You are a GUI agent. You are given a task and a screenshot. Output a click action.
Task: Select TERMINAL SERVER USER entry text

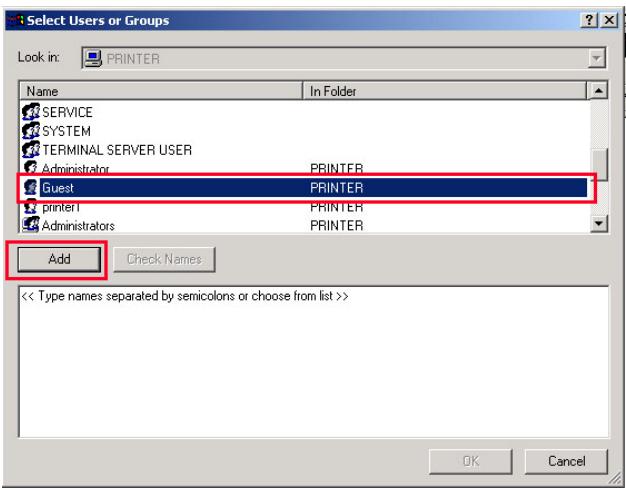click(x=117, y=150)
